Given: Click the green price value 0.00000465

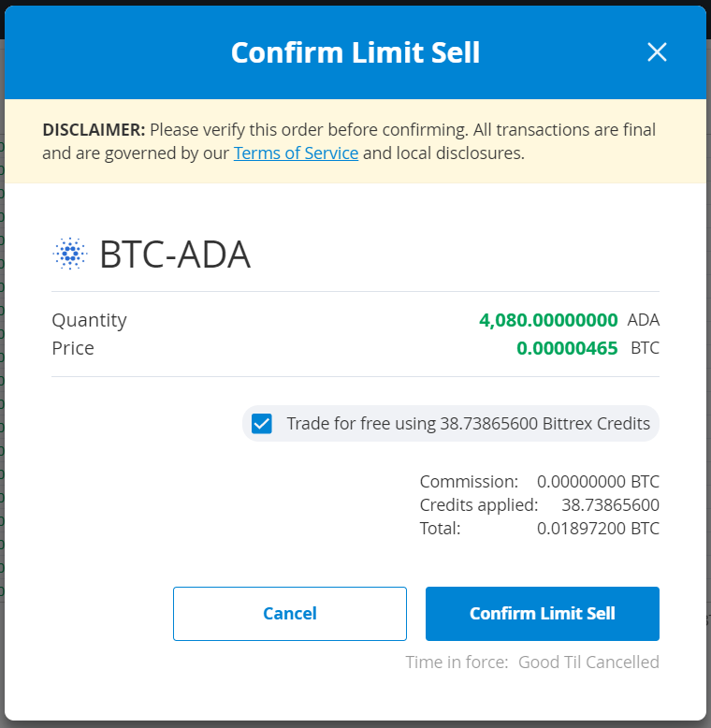Looking at the screenshot, I should coord(567,348).
